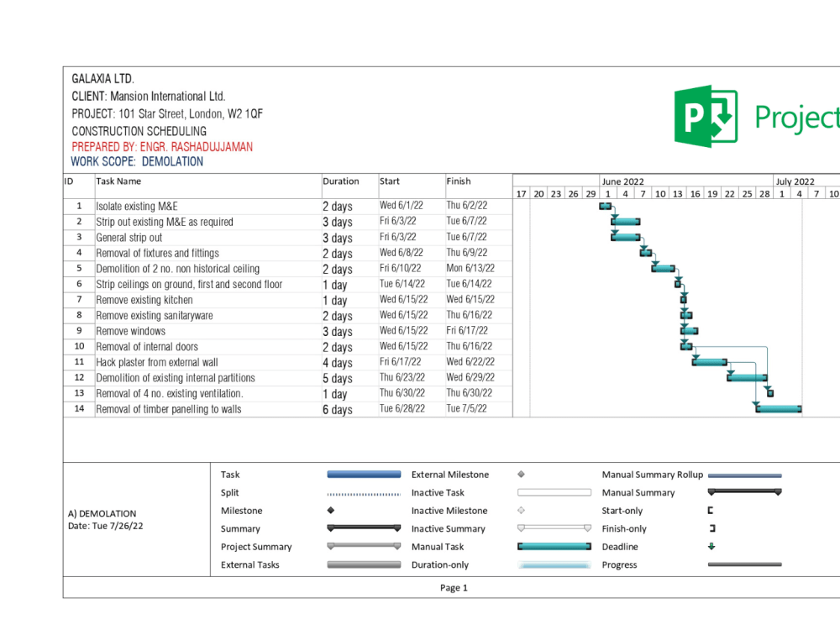Click red 'PREPARED BY: ENGR. RASHADUJJAMAN' text
The width and height of the screenshot is (840, 630).
162,147
